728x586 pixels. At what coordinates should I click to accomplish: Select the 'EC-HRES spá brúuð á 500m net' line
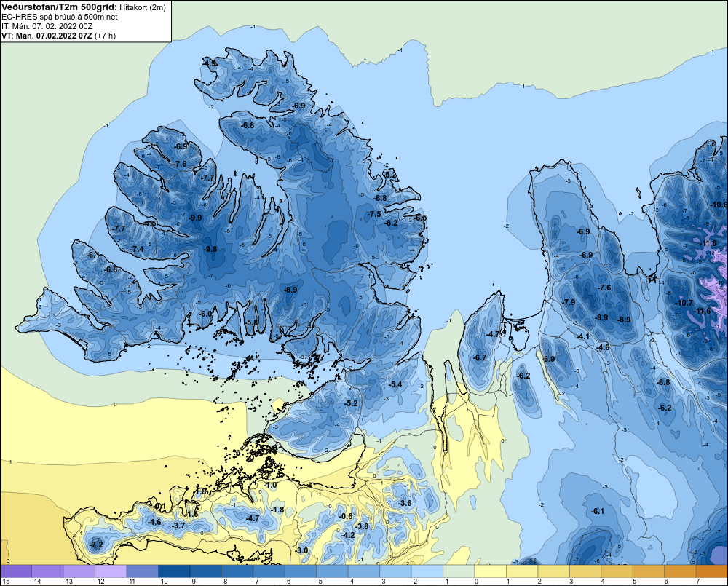[60, 17]
